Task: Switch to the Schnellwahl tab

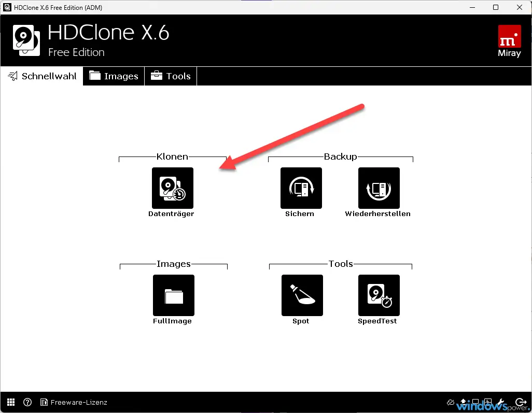Action: click(41, 76)
